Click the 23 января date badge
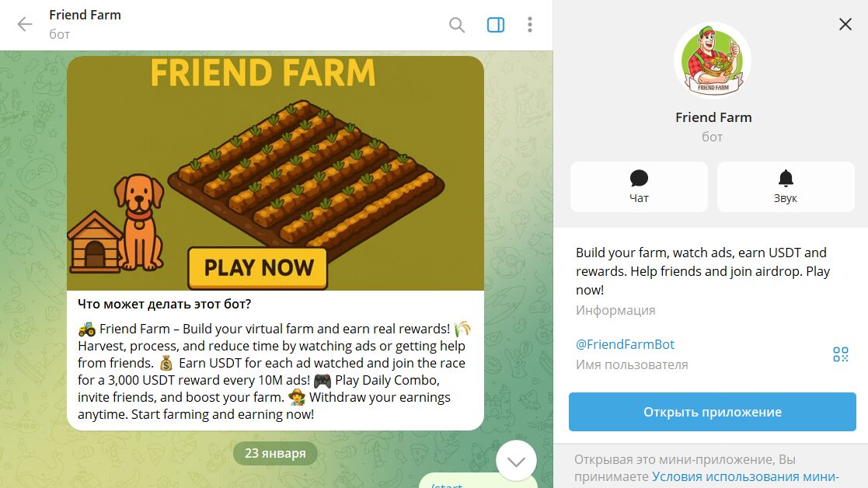 coord(275,453)
